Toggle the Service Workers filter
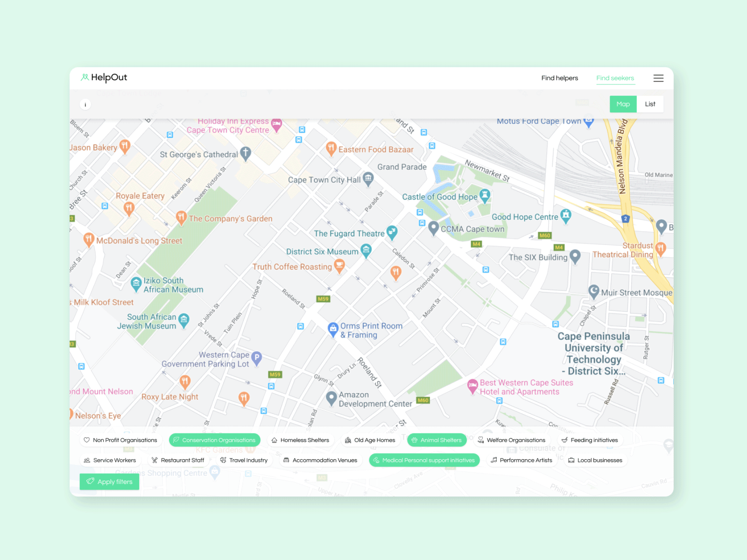747x560 pixels. click(110, 460)
